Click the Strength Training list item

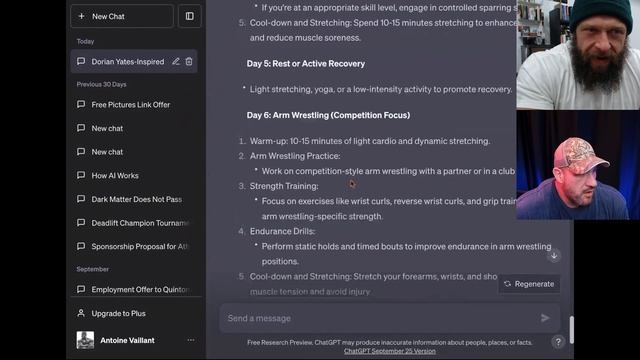(x=284, y=186)
